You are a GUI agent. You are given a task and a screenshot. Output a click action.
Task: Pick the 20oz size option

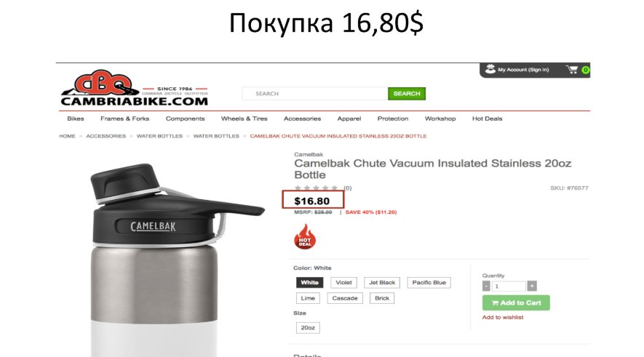pos(308,327)
